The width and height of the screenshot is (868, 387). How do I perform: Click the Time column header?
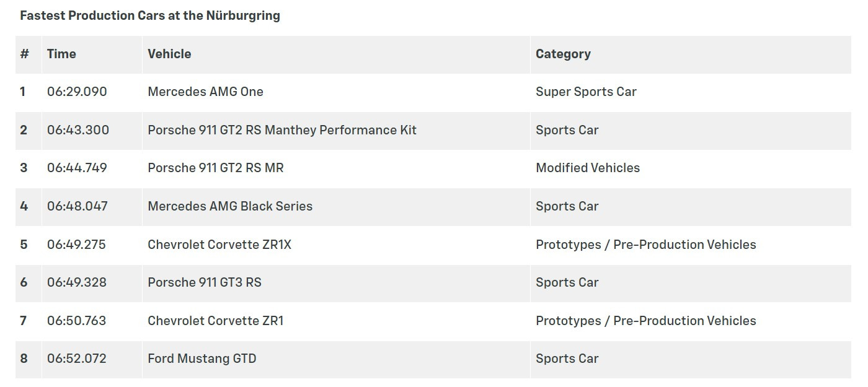coord(61,54)
